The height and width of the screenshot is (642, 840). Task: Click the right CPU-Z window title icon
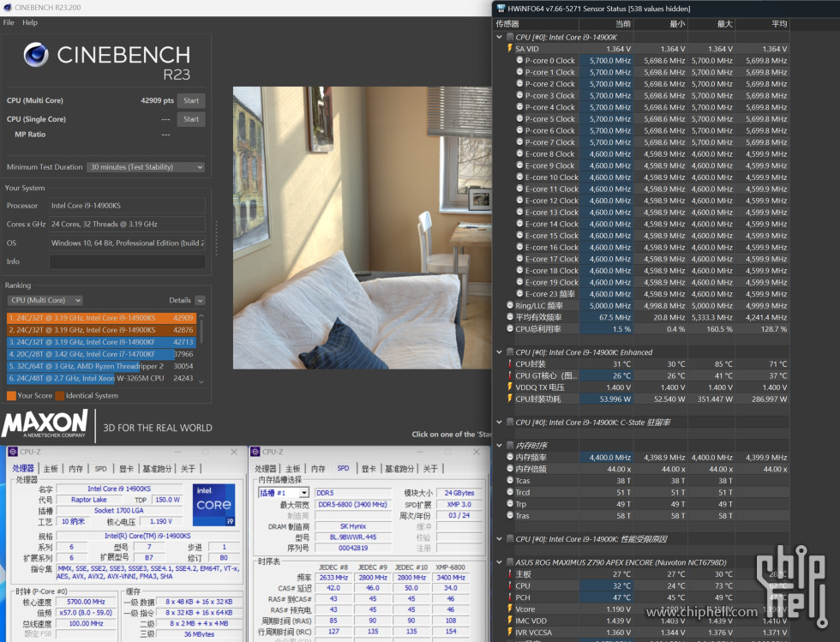pyautogui.click(x=255, y=452)
